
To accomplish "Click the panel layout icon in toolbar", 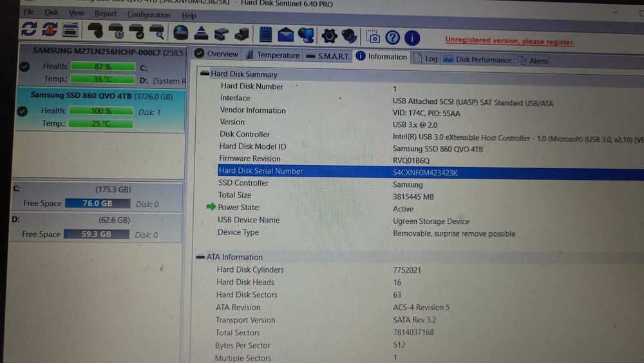I will click(70, 30).
